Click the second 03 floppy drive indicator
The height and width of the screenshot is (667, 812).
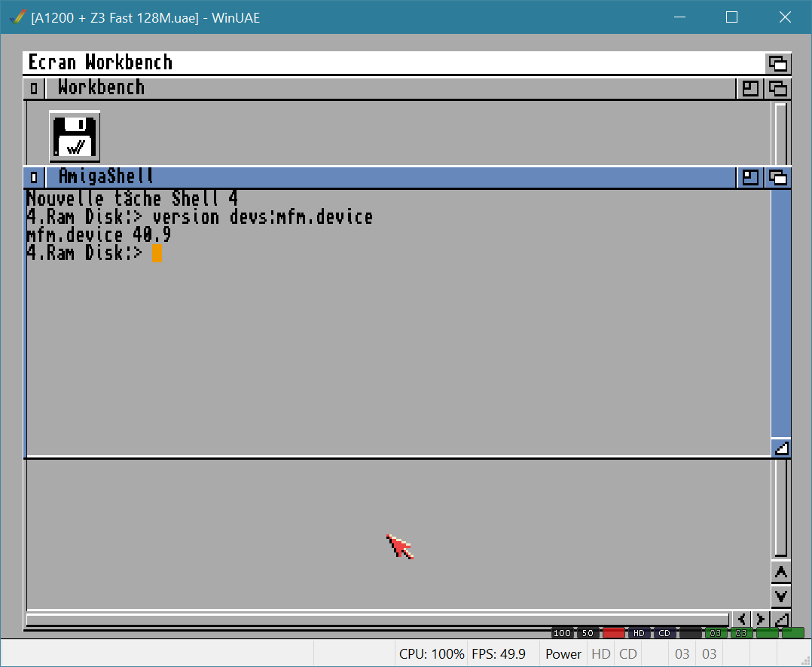click(x=709, y=654)
